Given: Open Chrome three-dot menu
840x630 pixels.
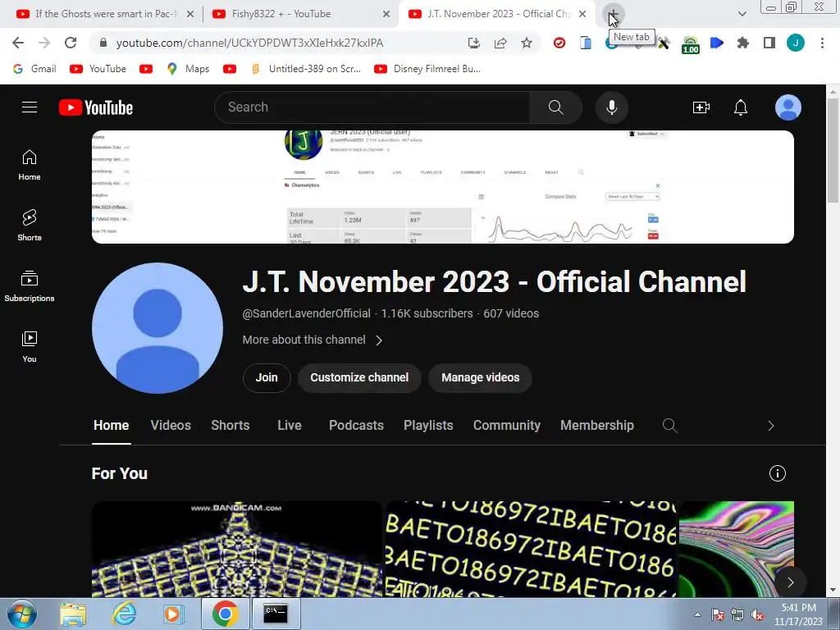Looking at the screenshot, I should (822, 43).
